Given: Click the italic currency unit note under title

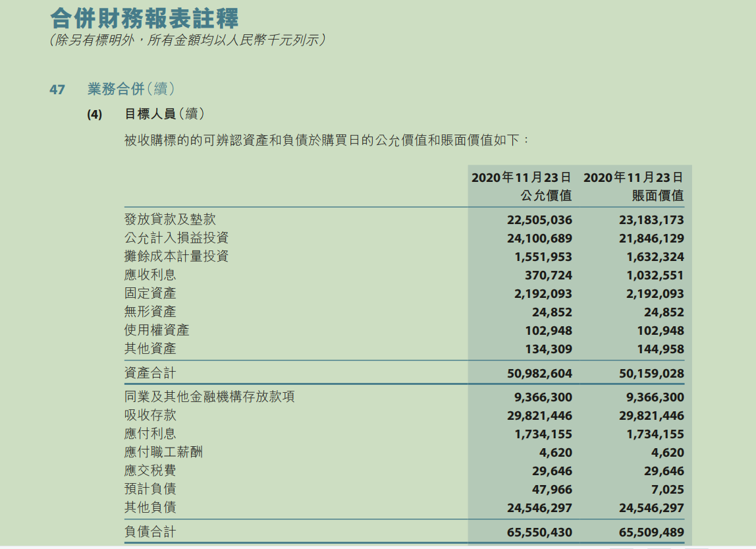Looking at the screenshot, I should click(187, 41).
